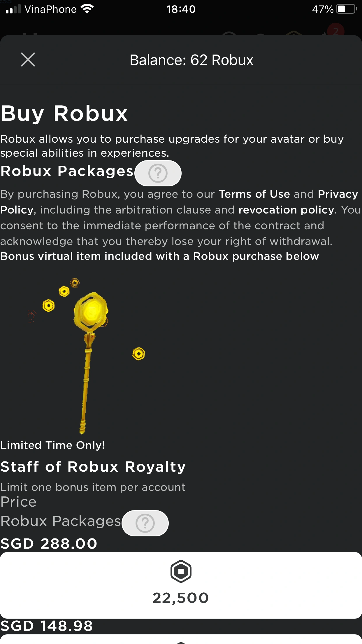The width and height of the screenshot is (362, 644).
Task: View the revocation policy
Action: tap(286, 210)
